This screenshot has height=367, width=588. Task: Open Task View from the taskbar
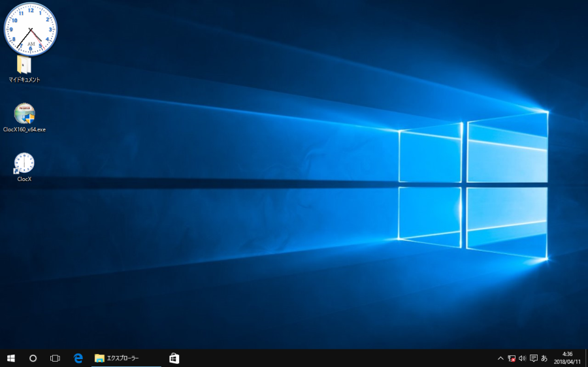[x=55, y=359]
